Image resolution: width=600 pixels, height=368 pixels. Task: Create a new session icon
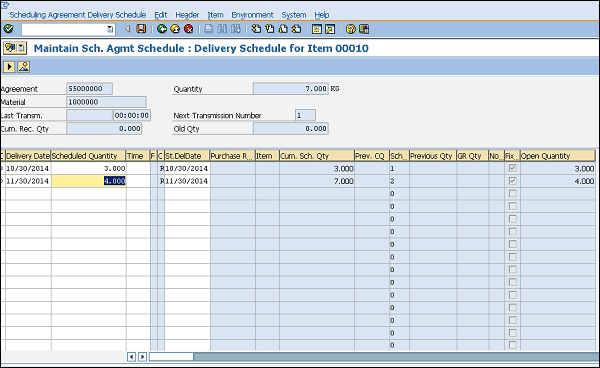pos(316,29)
